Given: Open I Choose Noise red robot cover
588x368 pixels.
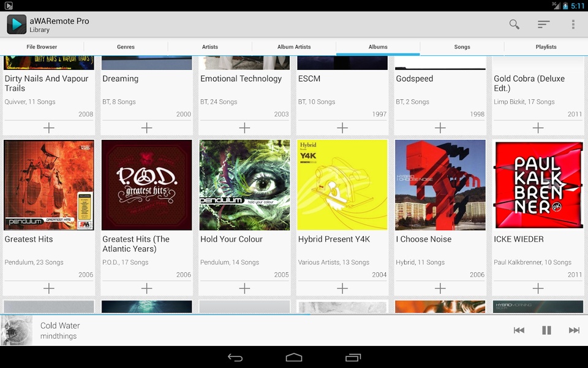Looking at the screenshot, I should click(440, 185).
